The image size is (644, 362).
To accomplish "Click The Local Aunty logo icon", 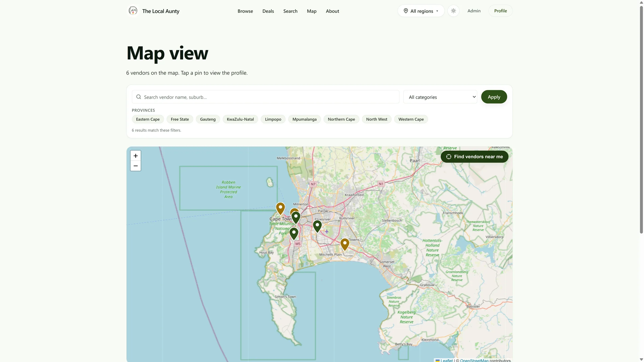I will pos(133,11).
